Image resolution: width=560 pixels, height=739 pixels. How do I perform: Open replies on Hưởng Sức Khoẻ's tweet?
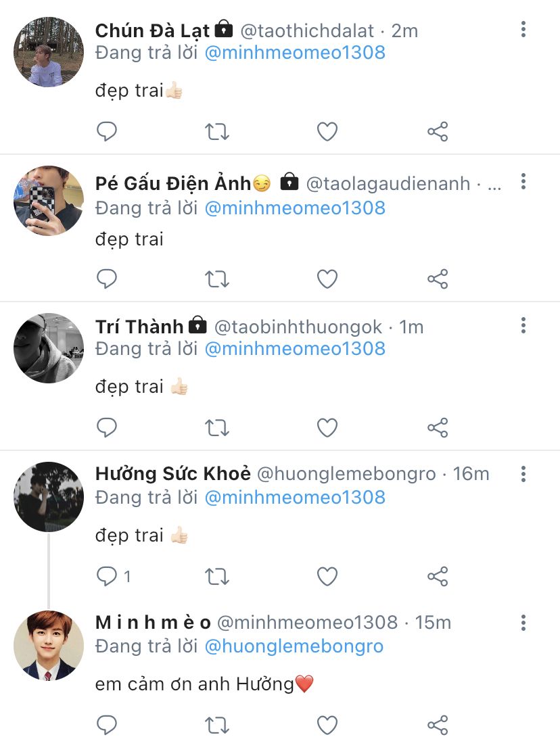108,576
